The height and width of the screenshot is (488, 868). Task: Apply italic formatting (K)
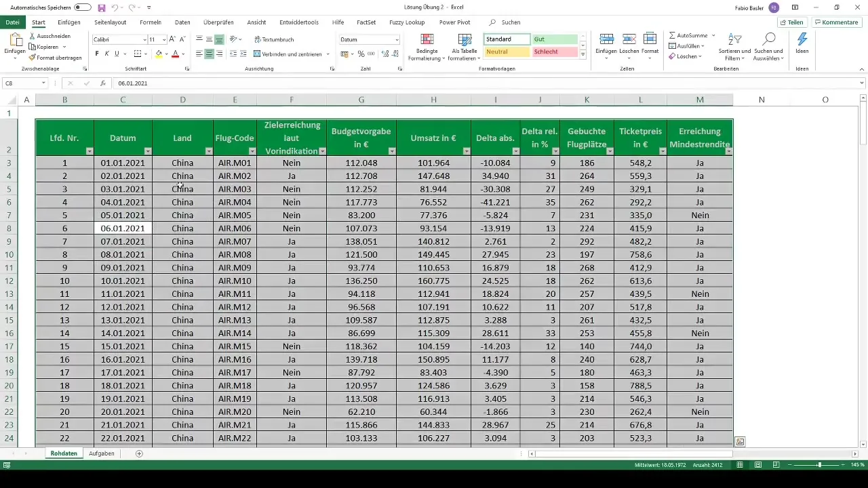coord(106,54)
